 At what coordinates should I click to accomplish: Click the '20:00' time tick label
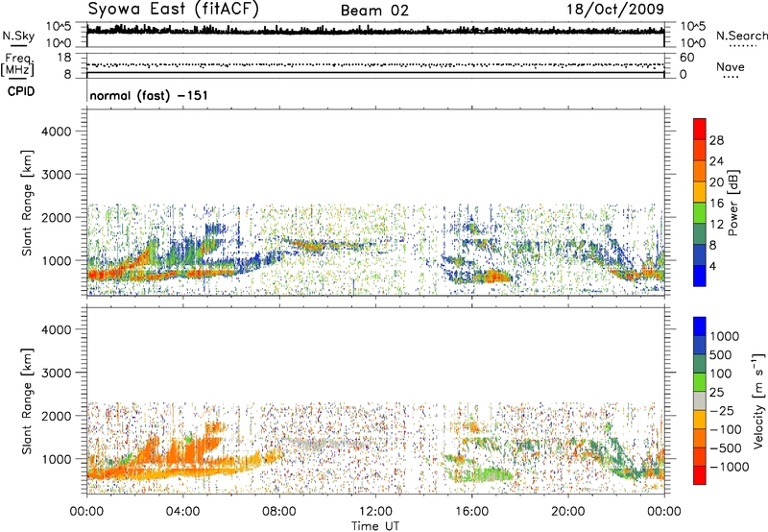pos(567,512)
